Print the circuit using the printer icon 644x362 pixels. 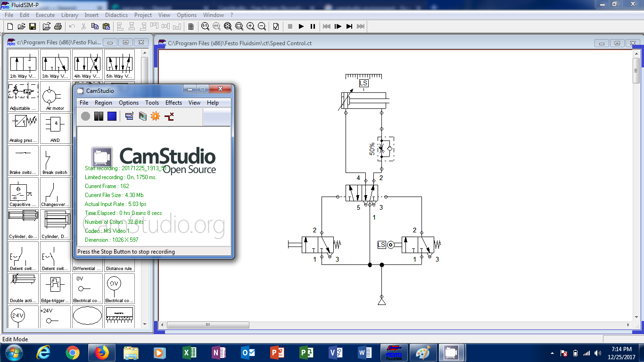point(58,26)
